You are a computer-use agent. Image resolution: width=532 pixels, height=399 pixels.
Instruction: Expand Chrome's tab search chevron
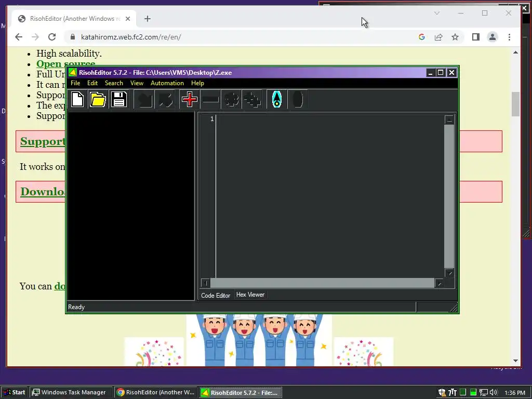point(436,13)
